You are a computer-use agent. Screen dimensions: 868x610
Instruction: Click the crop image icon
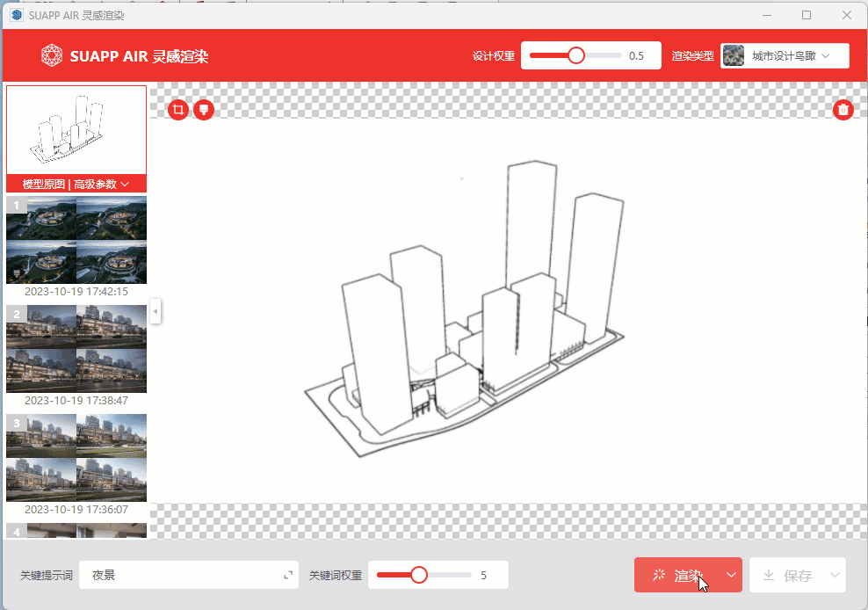(x=178, y=110)
